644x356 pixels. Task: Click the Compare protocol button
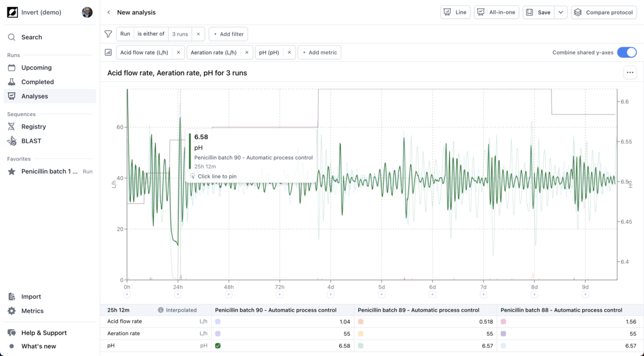(x=604, y=12)
